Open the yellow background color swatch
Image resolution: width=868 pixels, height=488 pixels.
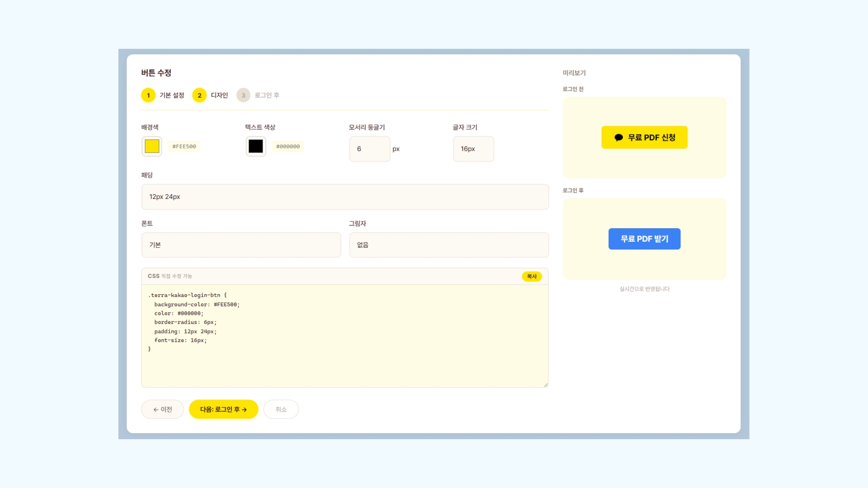point(152,146)
